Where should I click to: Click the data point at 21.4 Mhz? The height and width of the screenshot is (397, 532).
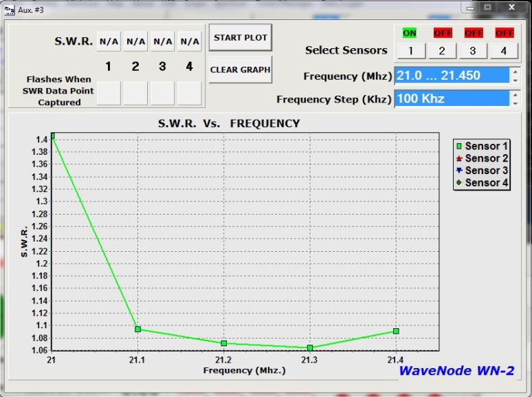(396, 331)
